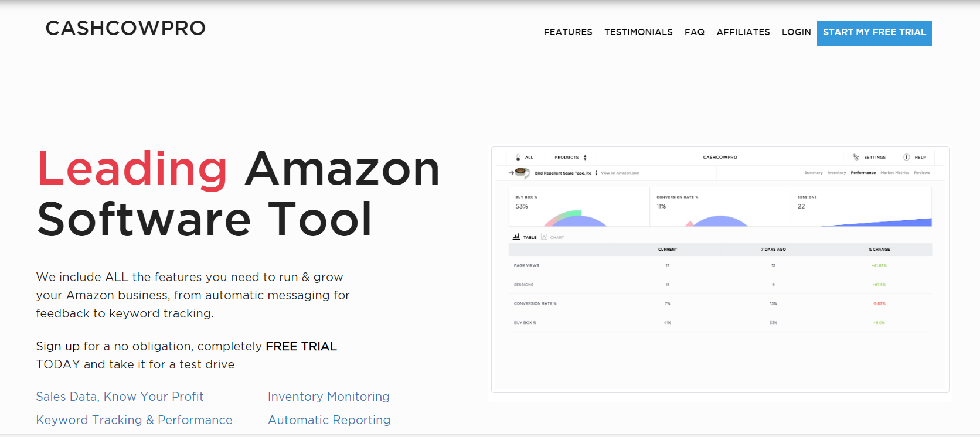Screen dimensions: 980x437
Task: Click the Help info icon in dashboard
Action: (907, 157)
